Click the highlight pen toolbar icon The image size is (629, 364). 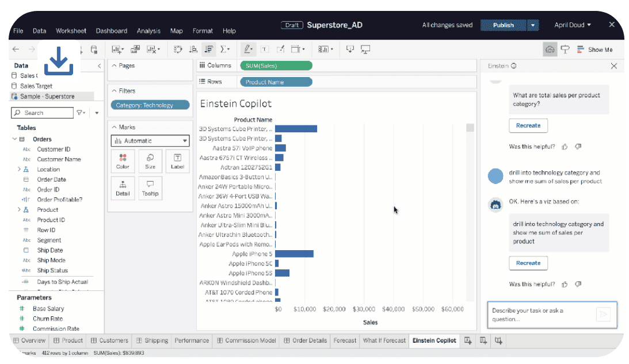point(248,49)
